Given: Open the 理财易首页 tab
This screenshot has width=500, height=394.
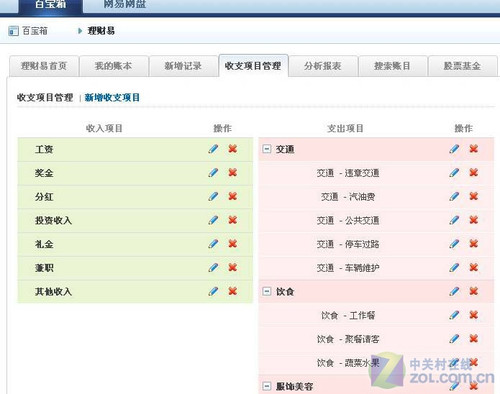Looking at the screenshot, I should coord(44,66).
